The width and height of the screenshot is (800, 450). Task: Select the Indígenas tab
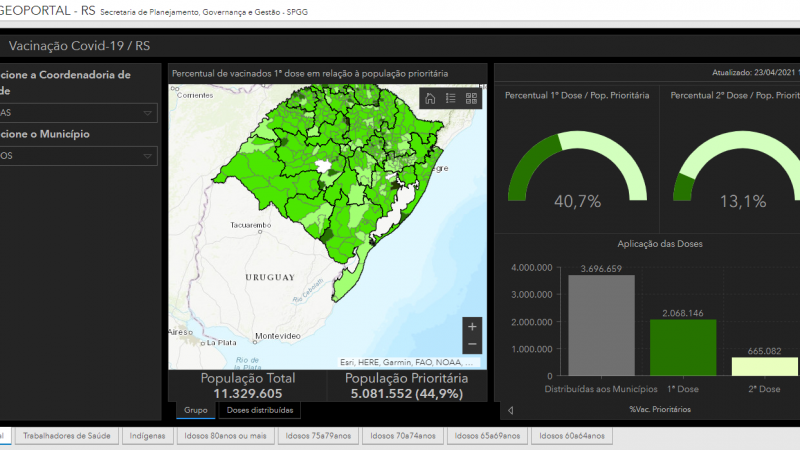tap(147, 436)
